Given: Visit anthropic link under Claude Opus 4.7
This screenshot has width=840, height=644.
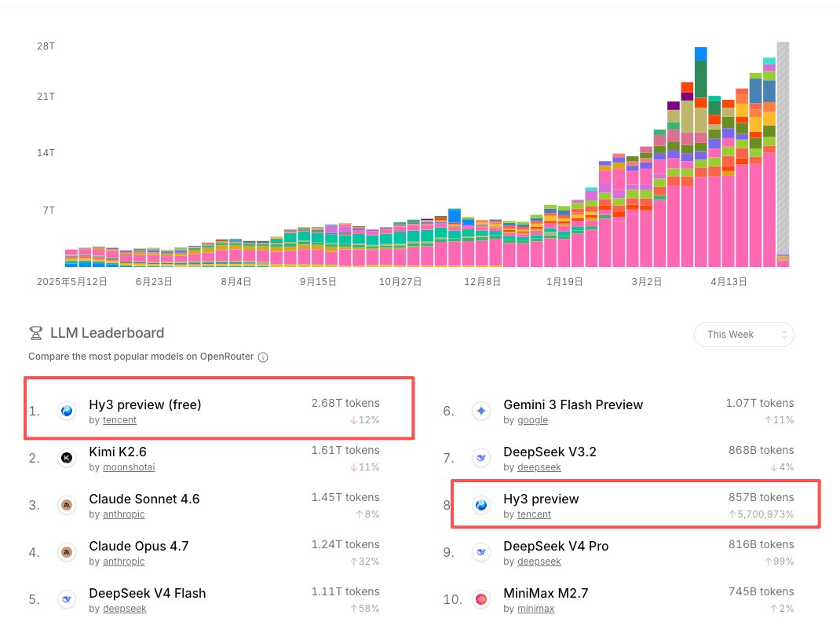Looking at the screenshot, I should point(124,562).
